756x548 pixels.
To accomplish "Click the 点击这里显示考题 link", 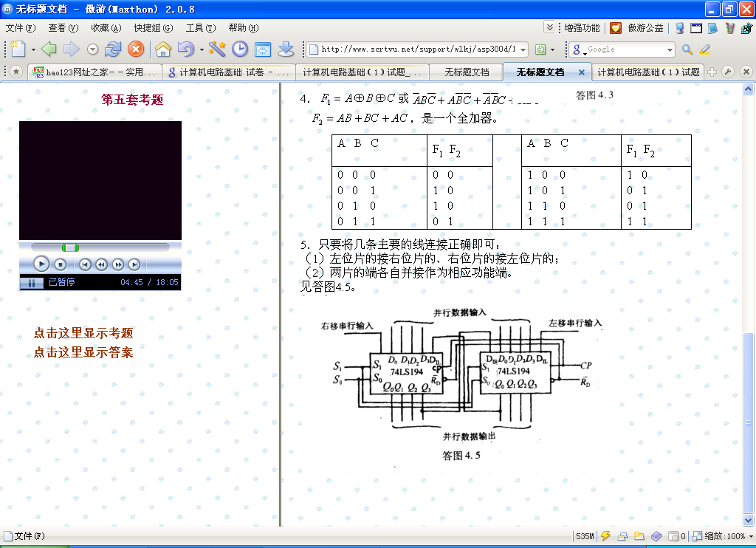I will [x=83, y=333].
